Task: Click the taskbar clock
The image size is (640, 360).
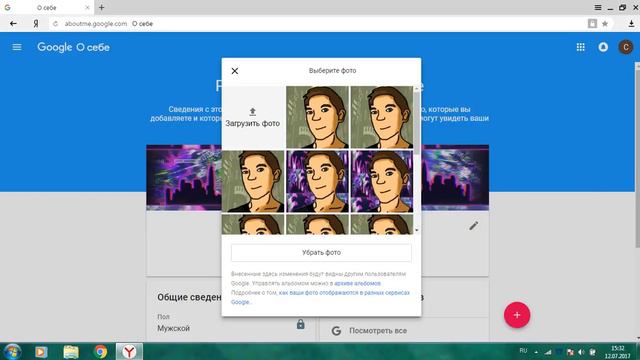Action: pyautogui.click(x=618, y=352)
